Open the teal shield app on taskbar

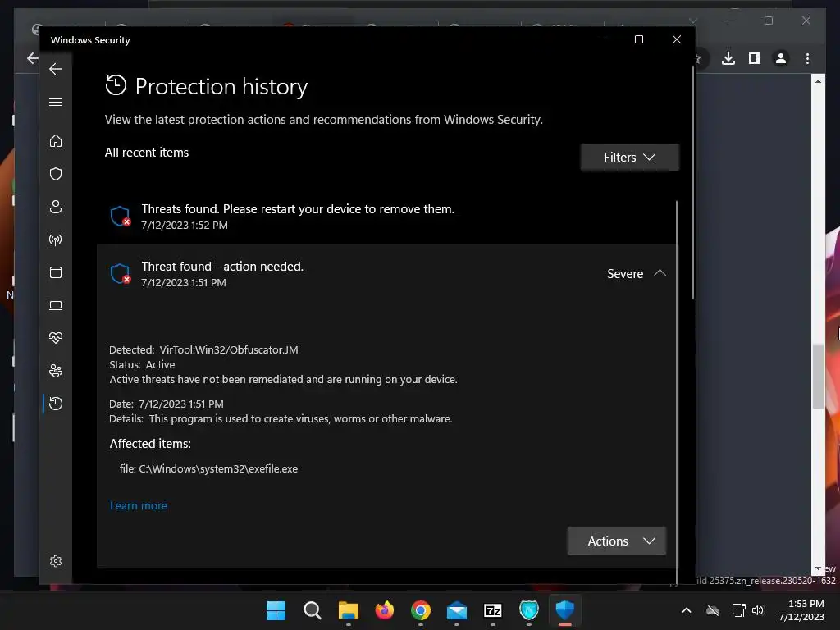[529, 610]
